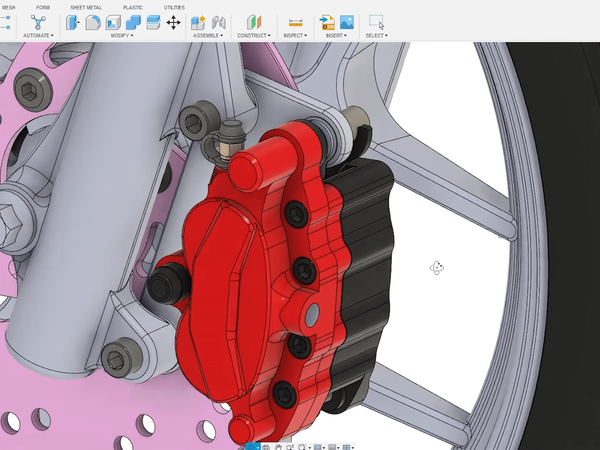Click the Insert Canvas image icon
600x450 pixels.
pos(347,22)
